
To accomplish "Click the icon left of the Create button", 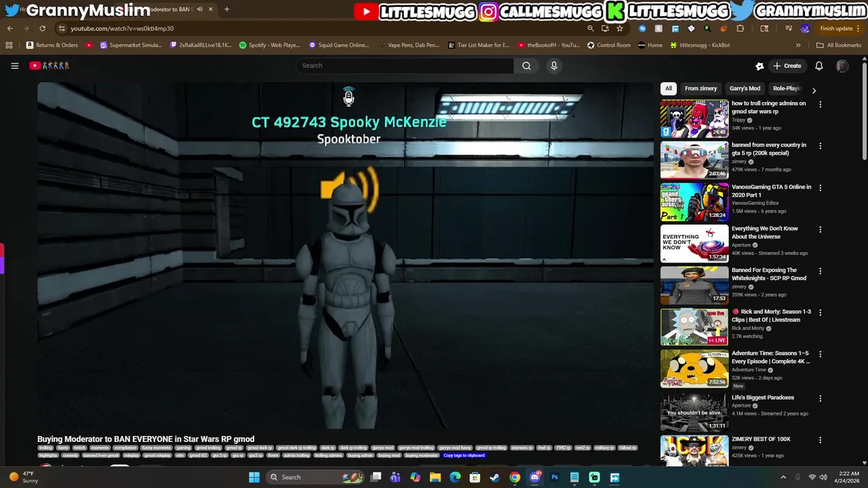I will coord(759,66).
